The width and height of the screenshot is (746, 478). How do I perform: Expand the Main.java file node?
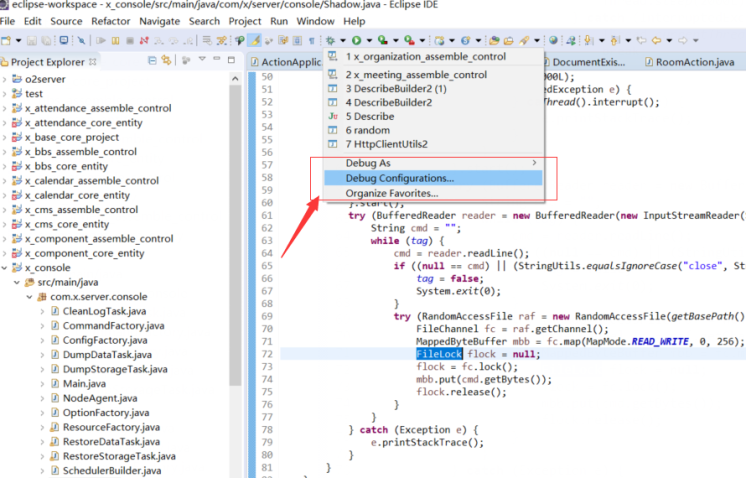coord(42,384)
